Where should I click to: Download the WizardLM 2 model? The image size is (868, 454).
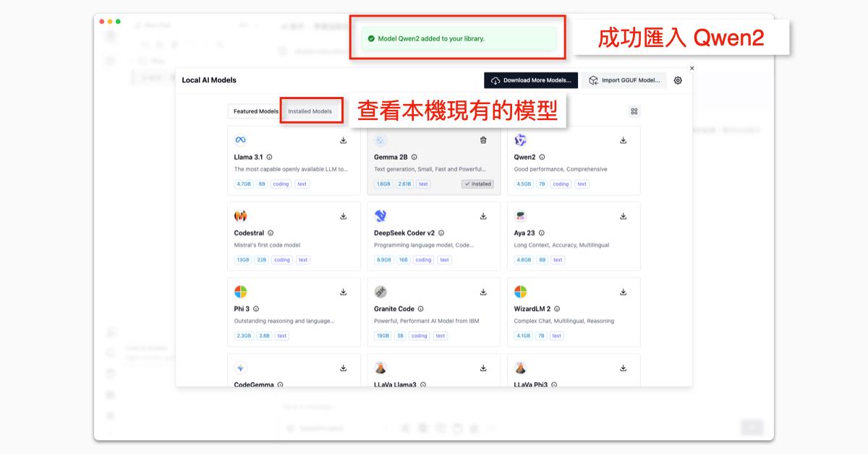tap(624, 292)
